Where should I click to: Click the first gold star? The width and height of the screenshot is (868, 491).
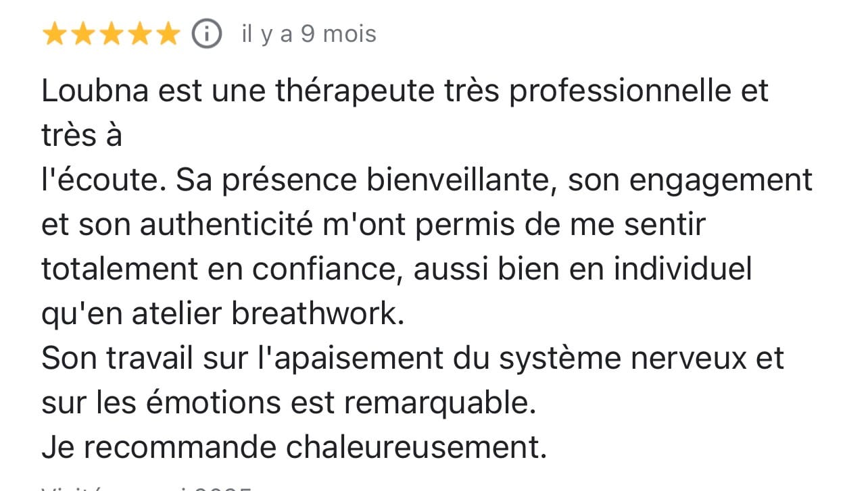pos(54,34)
